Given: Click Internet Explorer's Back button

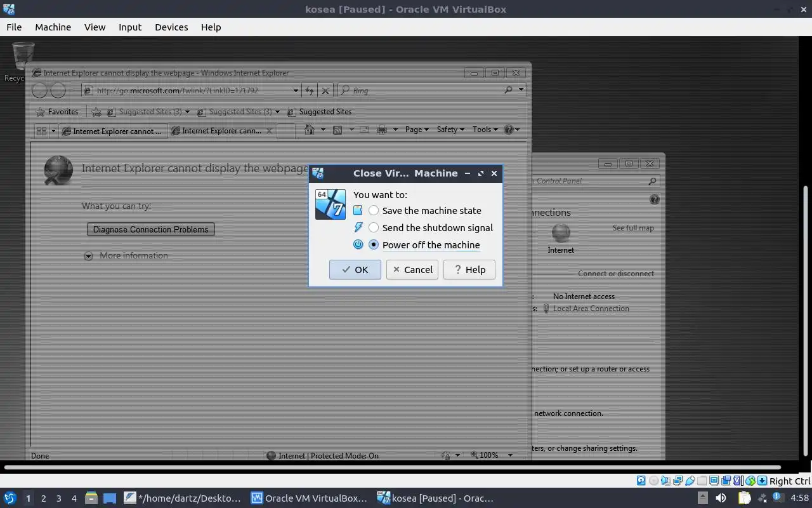Looking at the screenshot, I should (x=39, y=90).
